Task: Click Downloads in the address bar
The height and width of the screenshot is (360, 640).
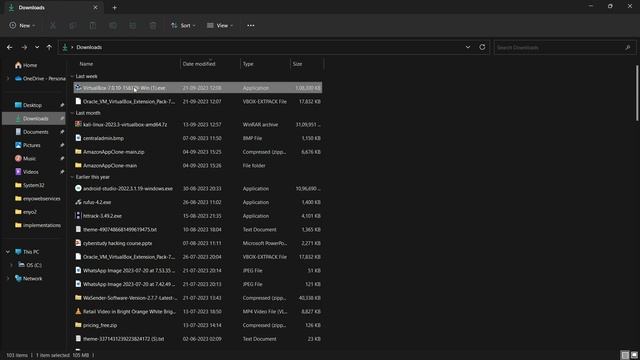Action: point(89,47)
